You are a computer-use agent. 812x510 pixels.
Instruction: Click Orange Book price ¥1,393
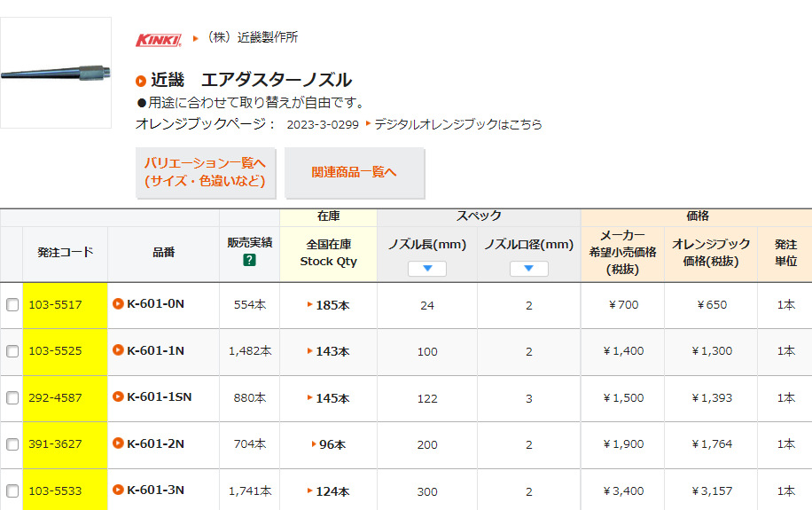[x=712, y=397]
